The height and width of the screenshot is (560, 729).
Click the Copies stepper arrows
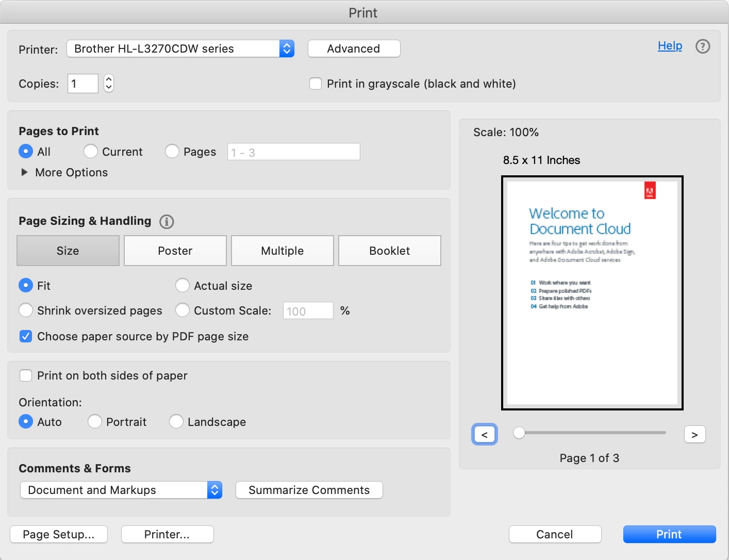pyautogui.click(x=109, y=83)
